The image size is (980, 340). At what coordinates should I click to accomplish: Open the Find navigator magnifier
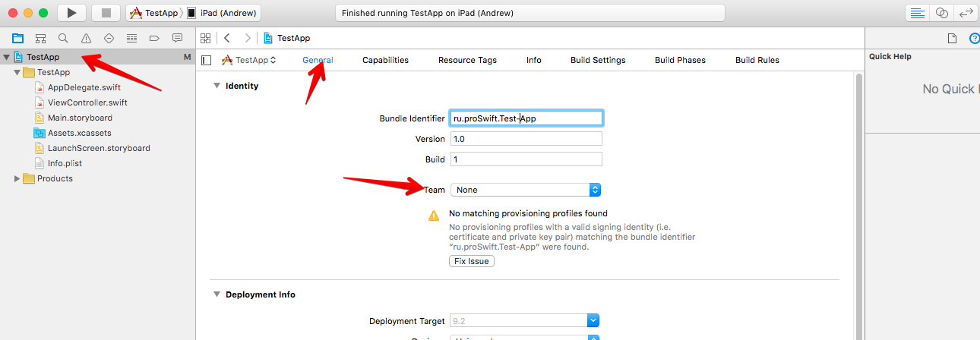coord(63,38)
